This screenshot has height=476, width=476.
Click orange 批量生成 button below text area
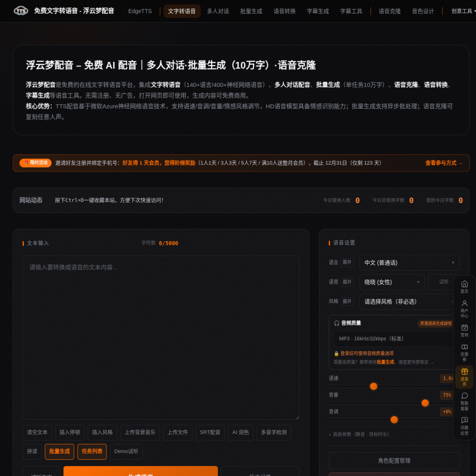click(59, 452)
